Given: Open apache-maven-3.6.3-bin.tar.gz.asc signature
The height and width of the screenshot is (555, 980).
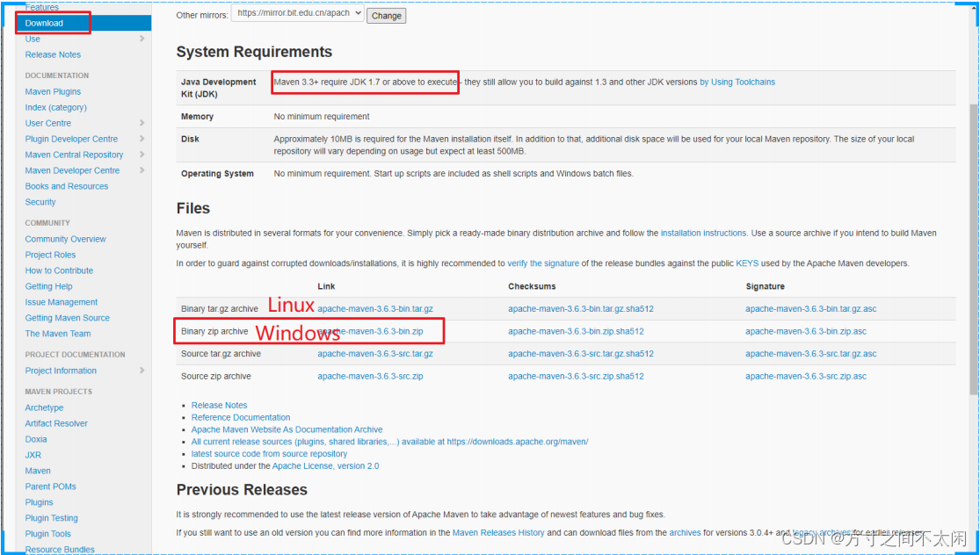Looking at the screenshot, I should (x=810, y=308).
